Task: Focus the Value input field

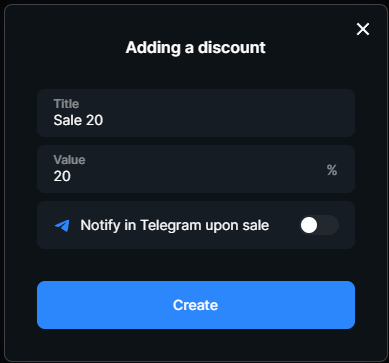Action: tap(196, 169)
